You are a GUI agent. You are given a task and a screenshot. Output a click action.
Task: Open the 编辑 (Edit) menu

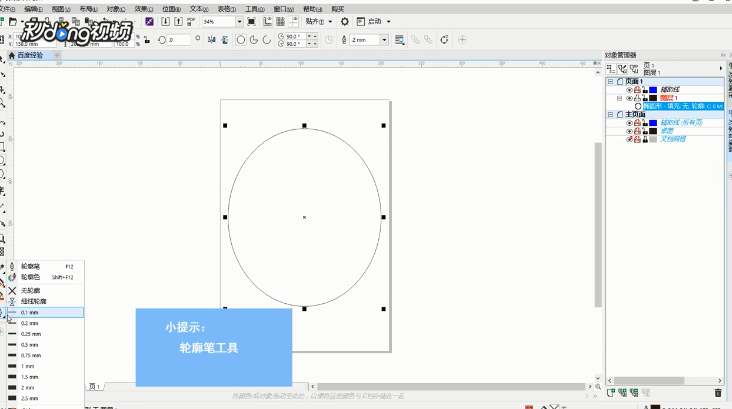33,9
